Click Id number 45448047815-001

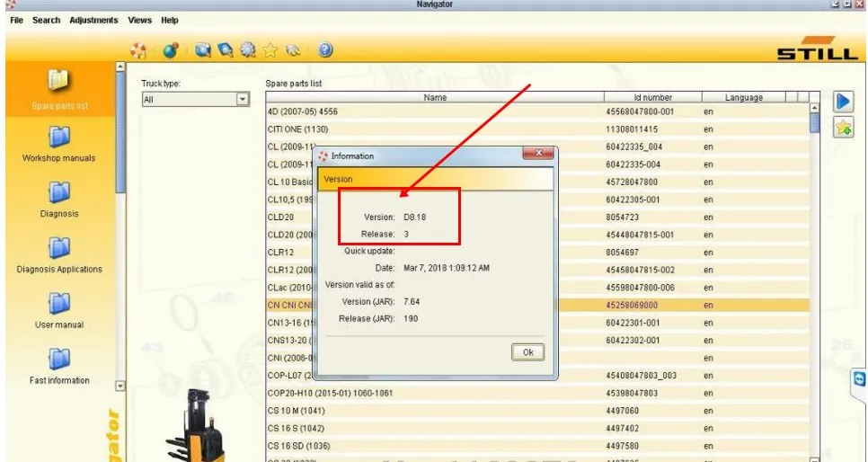pyautogui.click(x=640, y=235)
